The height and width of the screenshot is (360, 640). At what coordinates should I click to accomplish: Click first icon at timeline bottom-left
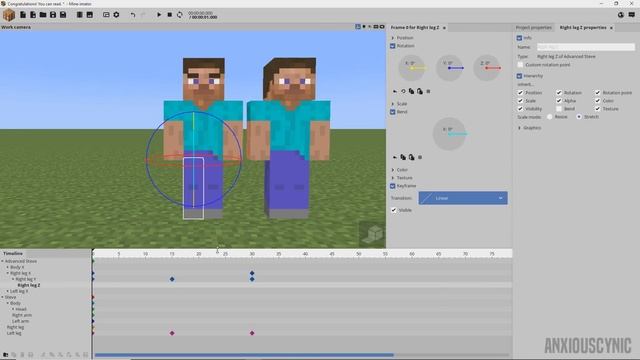click(x=6, y=355)
